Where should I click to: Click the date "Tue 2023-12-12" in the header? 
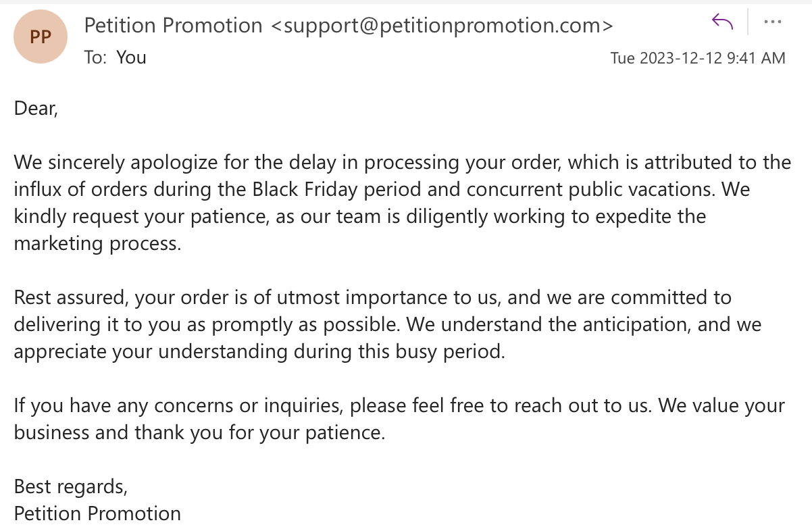pos(666,58)
